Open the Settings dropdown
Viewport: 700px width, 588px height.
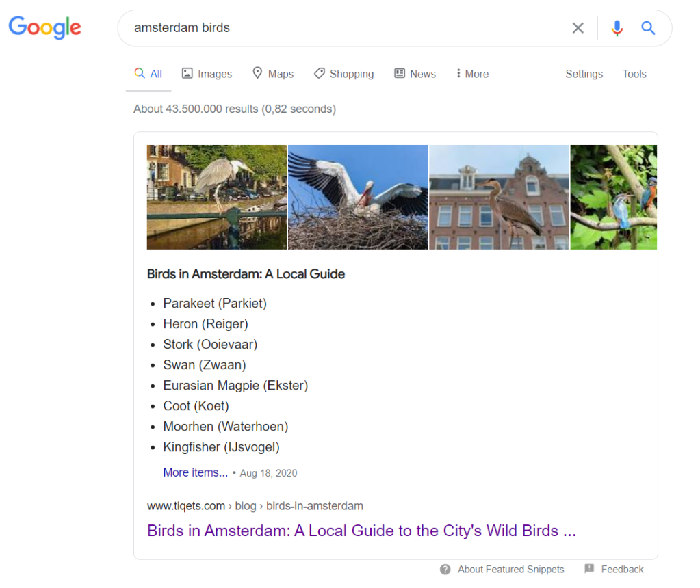pyautogui.click(x=584, y=74)
